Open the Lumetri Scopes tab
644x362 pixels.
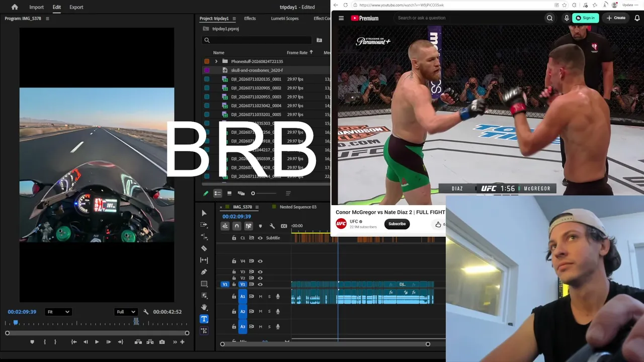click(285, 19)
